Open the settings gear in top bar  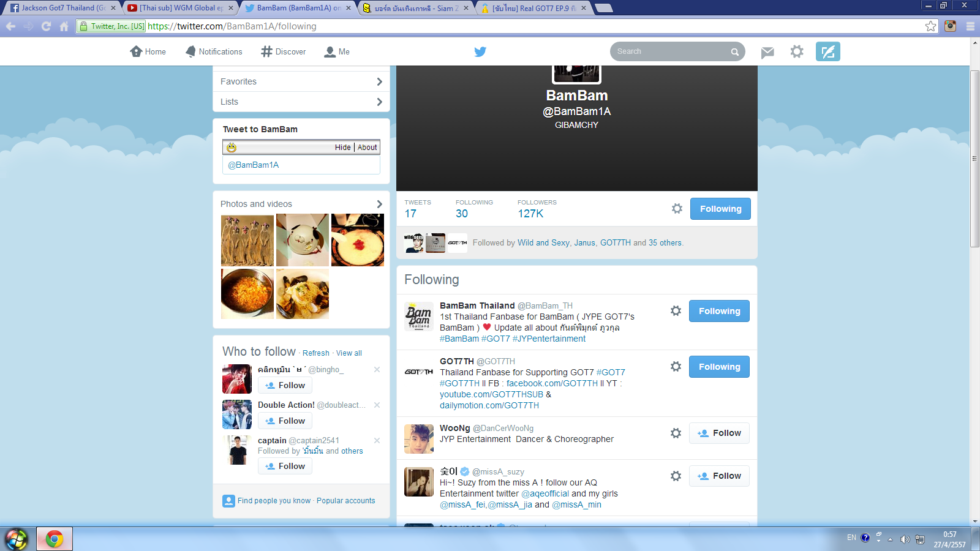(797, 51)
